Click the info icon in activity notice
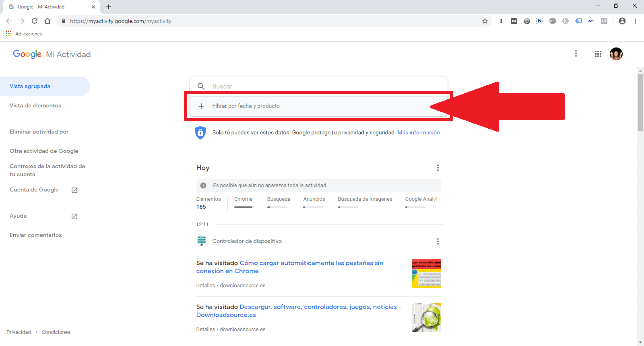Image resolution: width=644 pixels, height=346 pixels. pyautogui.click(x=203, y=185)
